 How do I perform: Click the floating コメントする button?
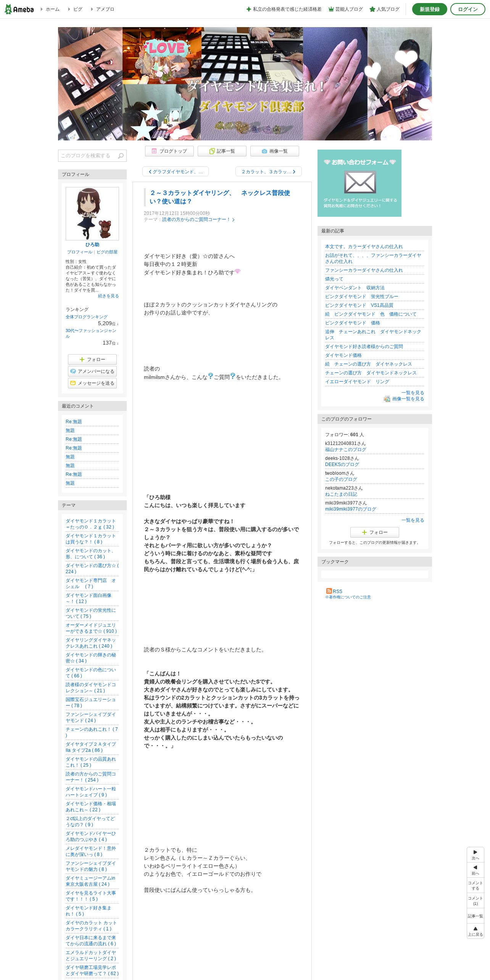click(475, 885)
